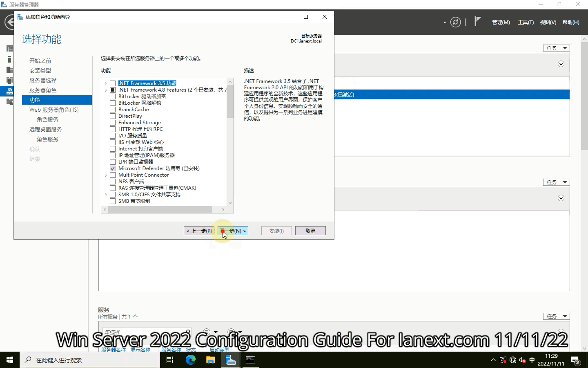Image resolution: width=588 pixels, height=368 pixels.
Task: Open the selected IIS globe icon in sidebar
Action: point(9,91)
